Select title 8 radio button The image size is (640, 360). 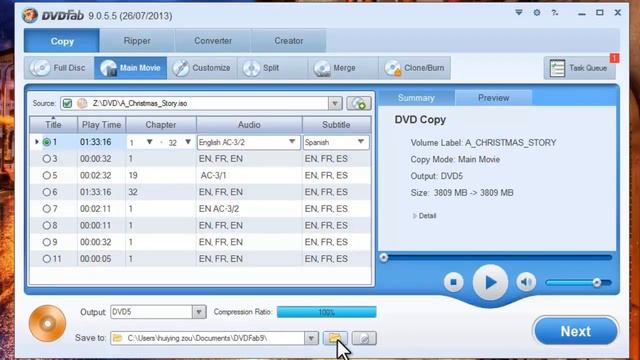[47, 226]
